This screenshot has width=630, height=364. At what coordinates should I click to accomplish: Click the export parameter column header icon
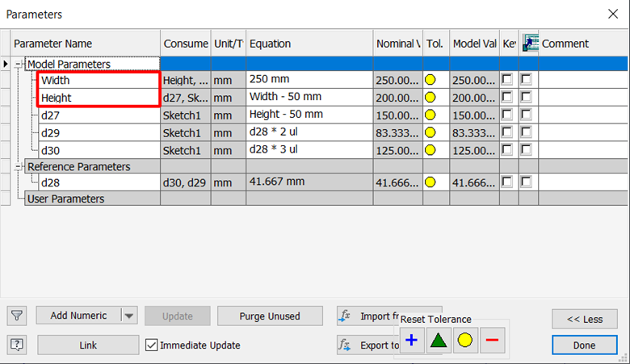530,44
